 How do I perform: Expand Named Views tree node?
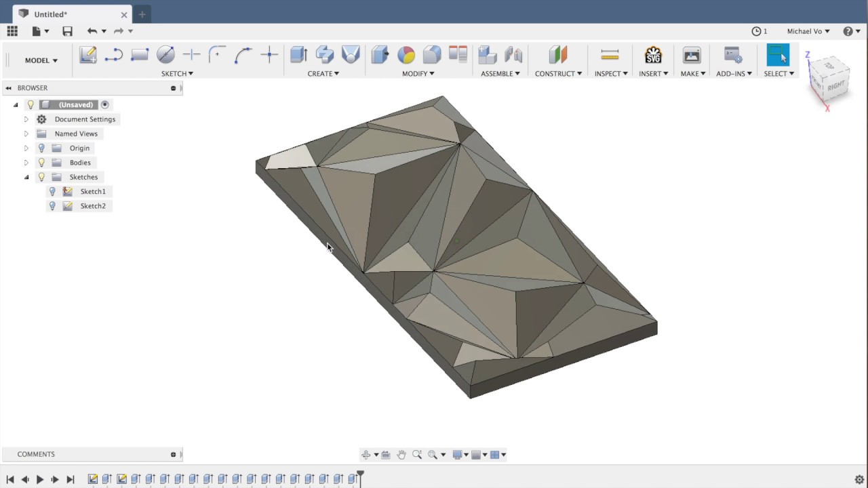click(26, 134)
